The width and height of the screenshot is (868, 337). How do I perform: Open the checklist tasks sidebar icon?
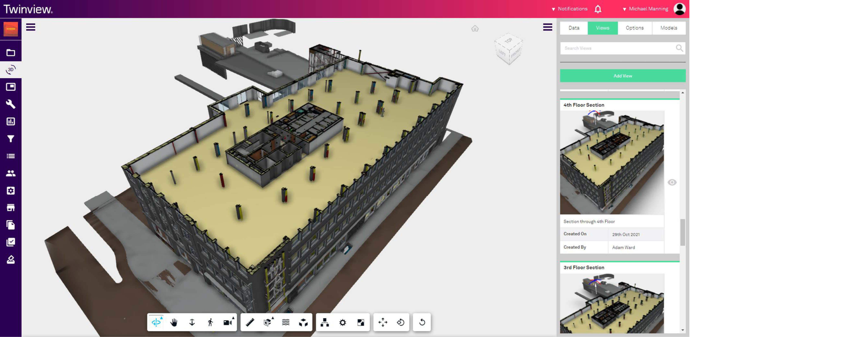pyautogui.click(x=11, y=242)
